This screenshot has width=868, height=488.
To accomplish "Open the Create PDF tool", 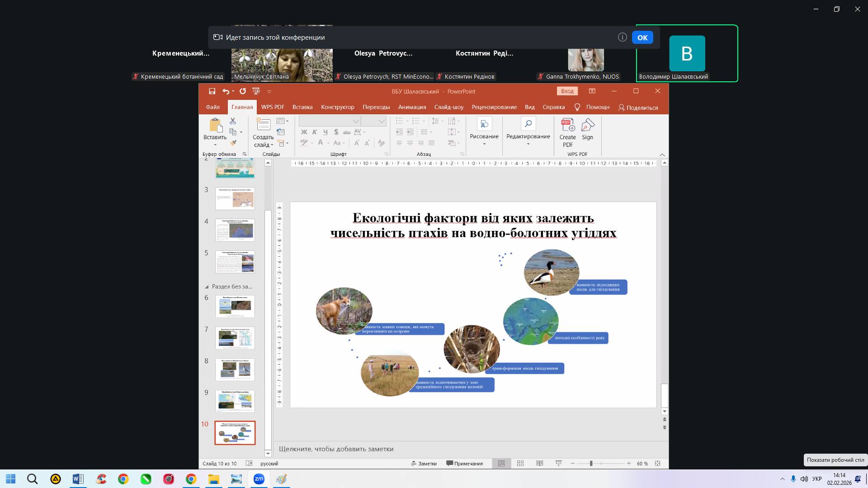I will pyautogui.click(x=568, y=132).
